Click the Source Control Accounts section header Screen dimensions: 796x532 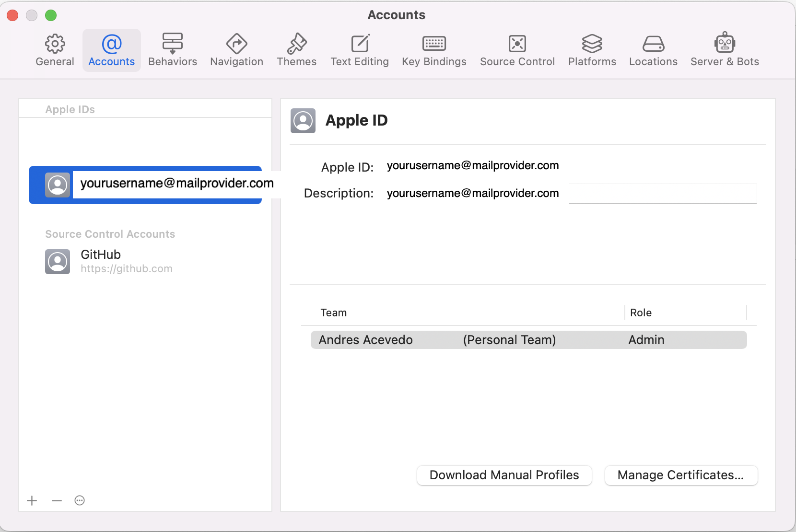point(110,234)
